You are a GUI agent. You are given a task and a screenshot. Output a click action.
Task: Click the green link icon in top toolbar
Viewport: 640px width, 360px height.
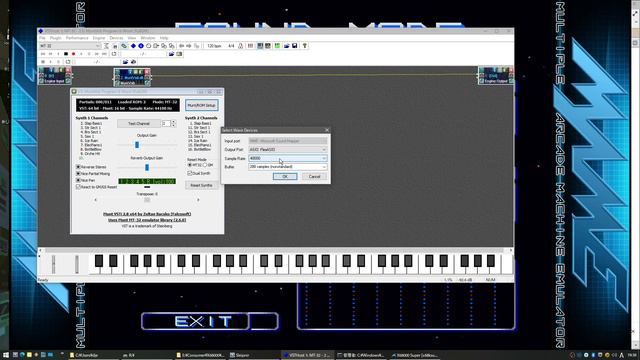coord(124,46)
